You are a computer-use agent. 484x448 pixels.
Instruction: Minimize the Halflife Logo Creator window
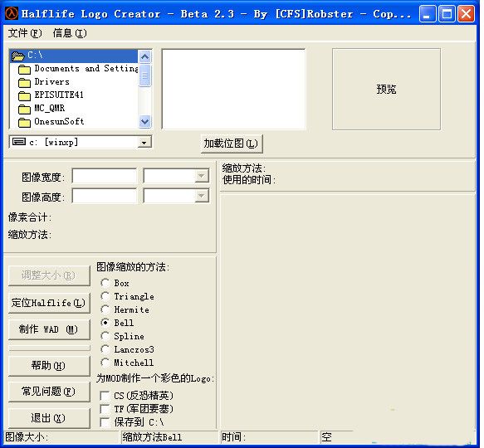tap(428, 13)
